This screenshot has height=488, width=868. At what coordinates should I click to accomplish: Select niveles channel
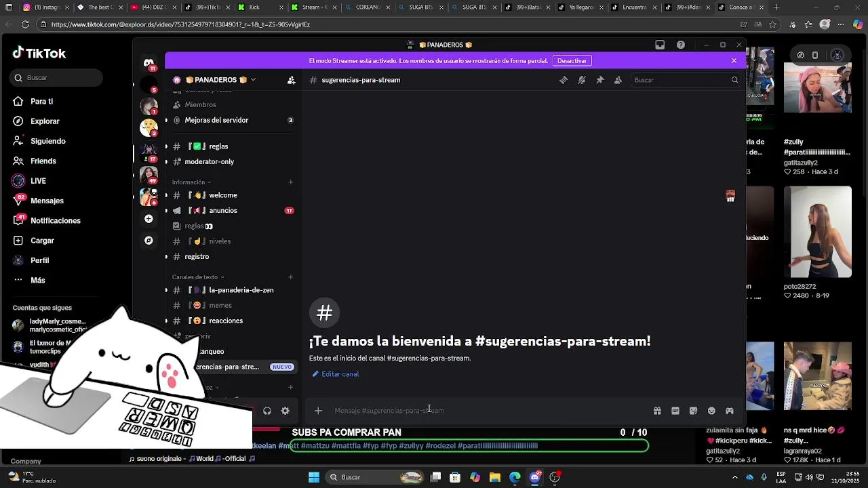point(233,241)
